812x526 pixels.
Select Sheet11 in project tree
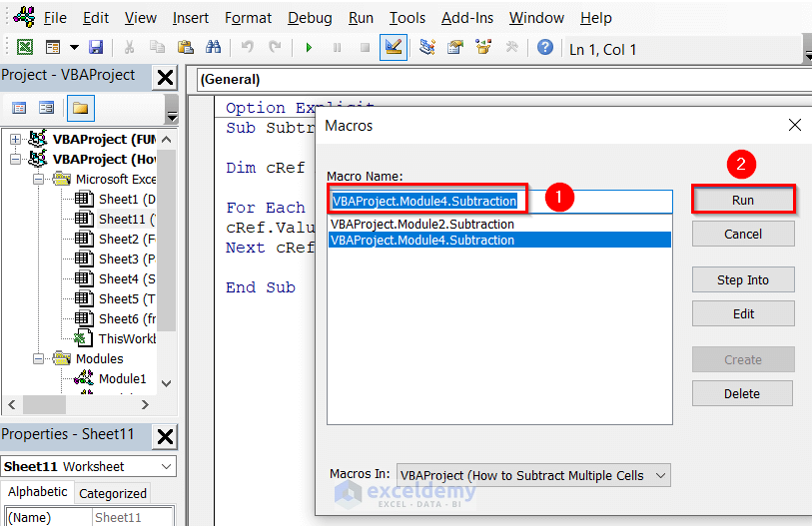click(x=115, y=219)
